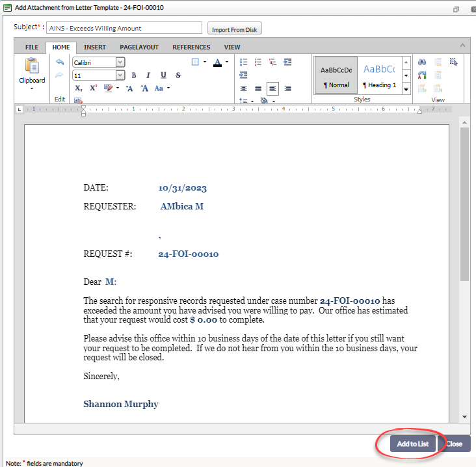Click the numbered list icon
The height and width of the screenshot is (467, 476).
coord(258,62)
